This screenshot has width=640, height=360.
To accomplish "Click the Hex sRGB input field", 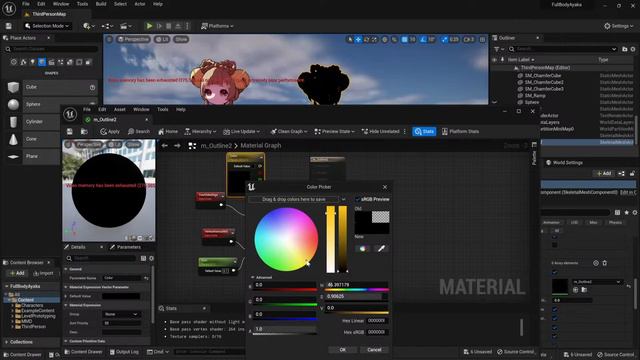I will click(x=376, y=332).
